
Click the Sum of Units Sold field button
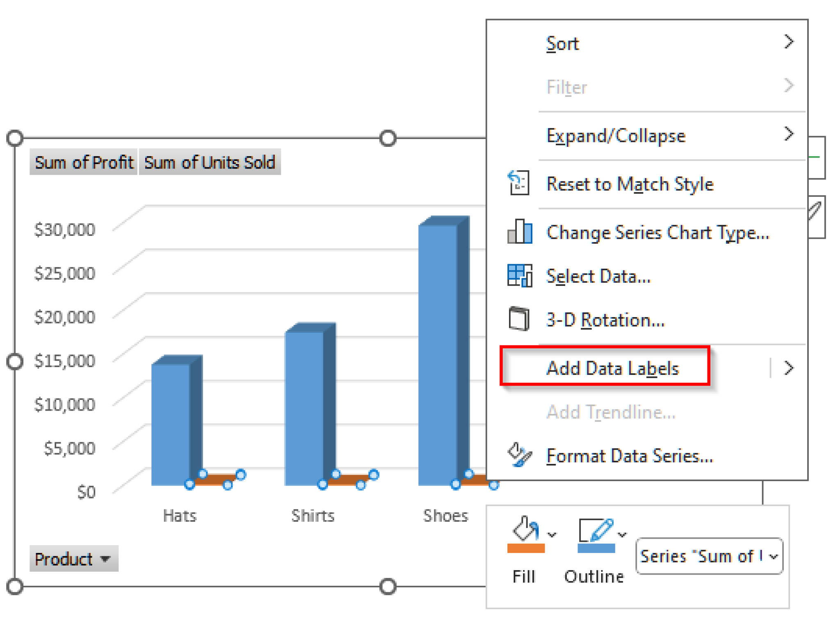click(210, 162)
